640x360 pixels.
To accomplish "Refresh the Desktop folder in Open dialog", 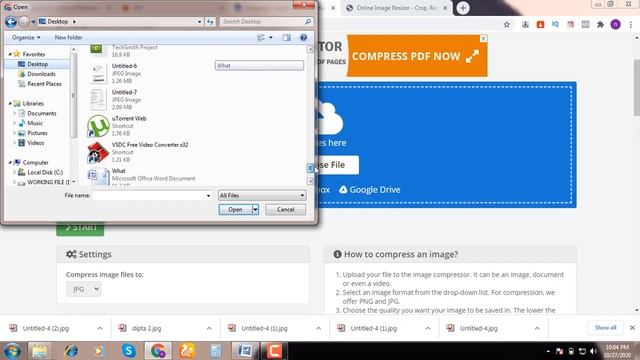I will click(x=210, y=22).
